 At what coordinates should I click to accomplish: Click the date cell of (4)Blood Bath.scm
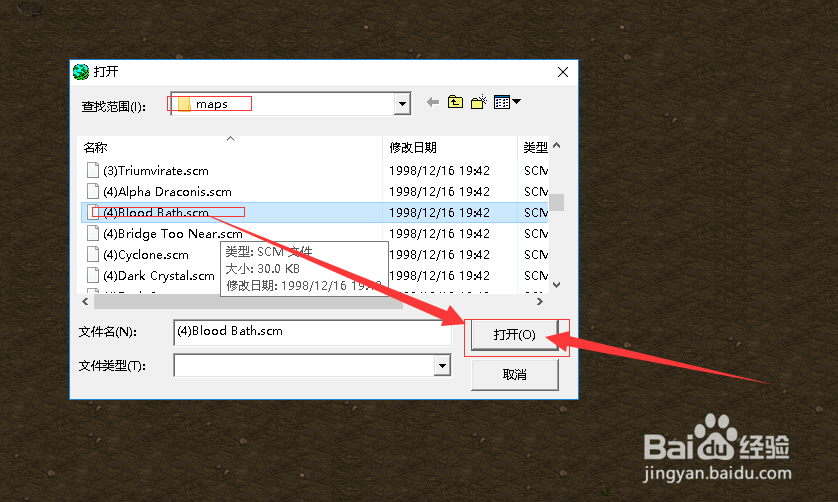439,212
